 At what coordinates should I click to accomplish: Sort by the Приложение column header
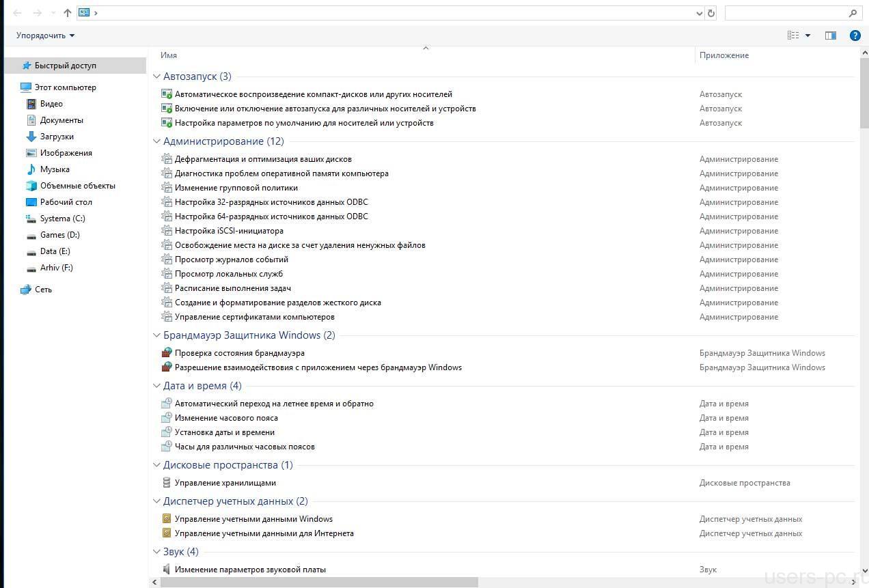pos(723,55)
